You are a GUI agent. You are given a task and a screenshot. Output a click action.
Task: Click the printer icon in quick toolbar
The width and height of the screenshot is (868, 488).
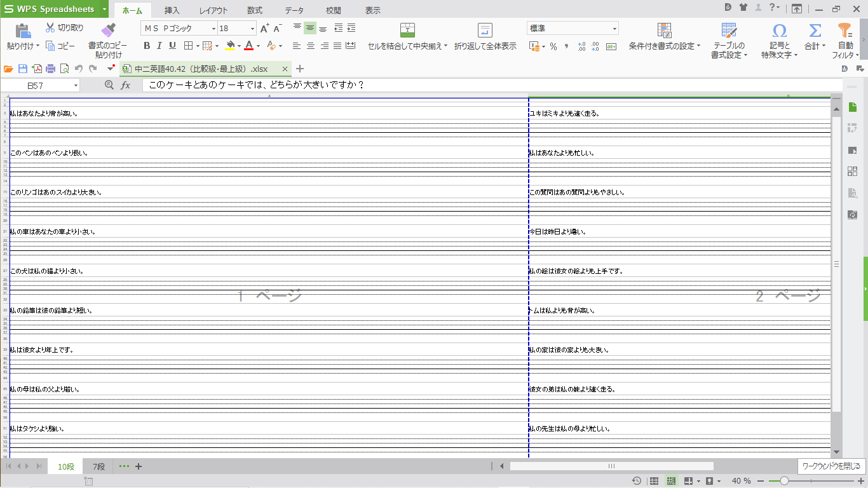[50, 69]
